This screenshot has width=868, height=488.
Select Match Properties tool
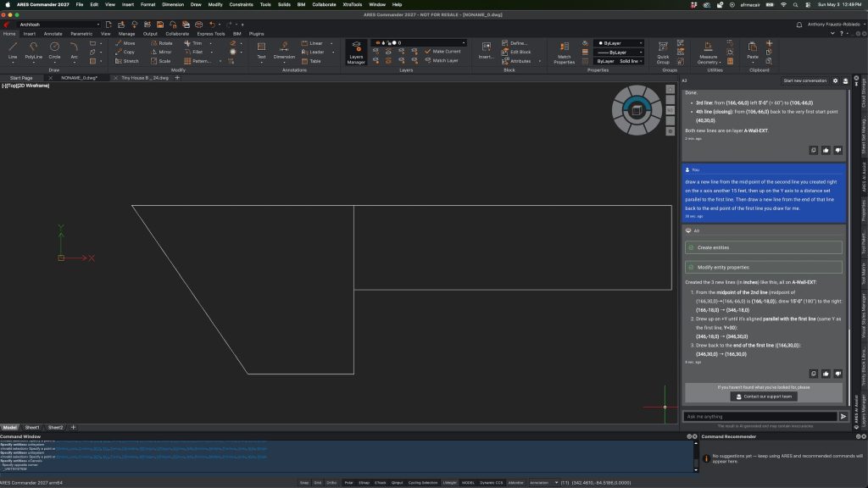[x=564, y=53]
